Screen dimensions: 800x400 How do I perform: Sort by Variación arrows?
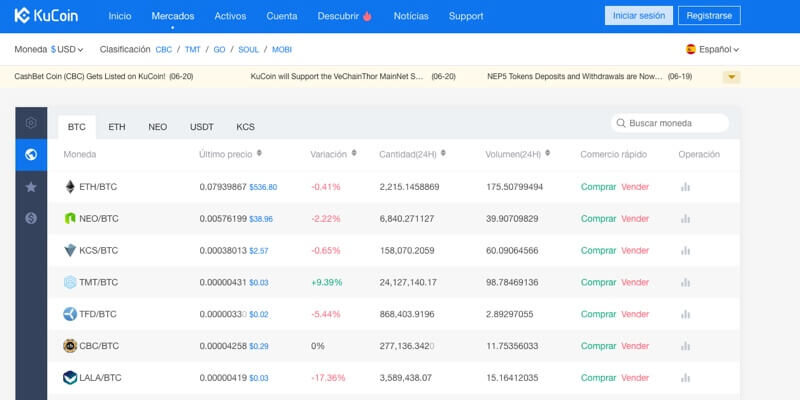354,153
